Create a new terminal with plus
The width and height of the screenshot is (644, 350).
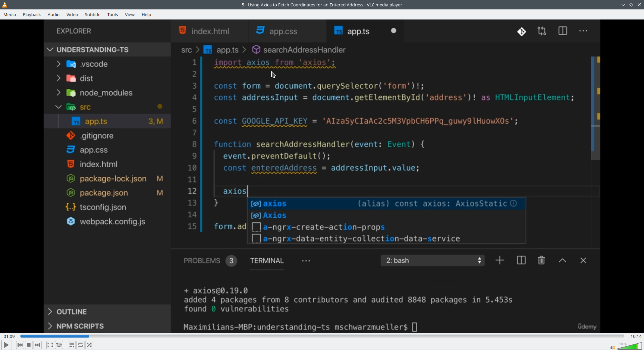[500, 260]
